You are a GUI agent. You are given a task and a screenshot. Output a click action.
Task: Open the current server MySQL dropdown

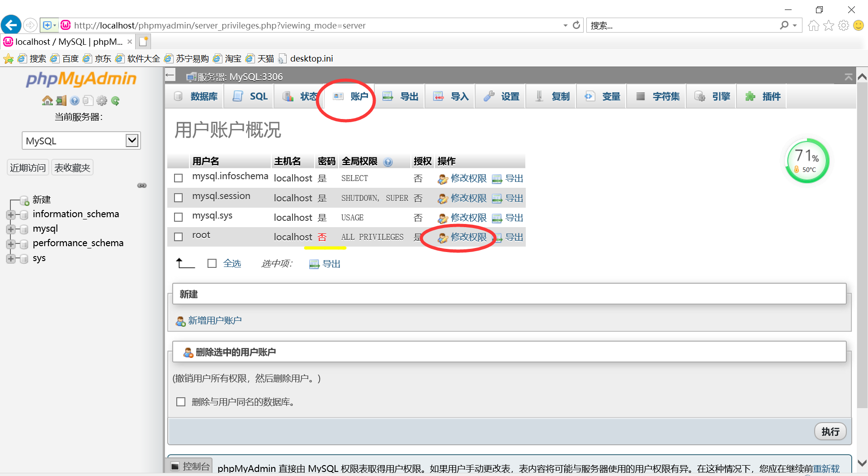click(81, 141)
